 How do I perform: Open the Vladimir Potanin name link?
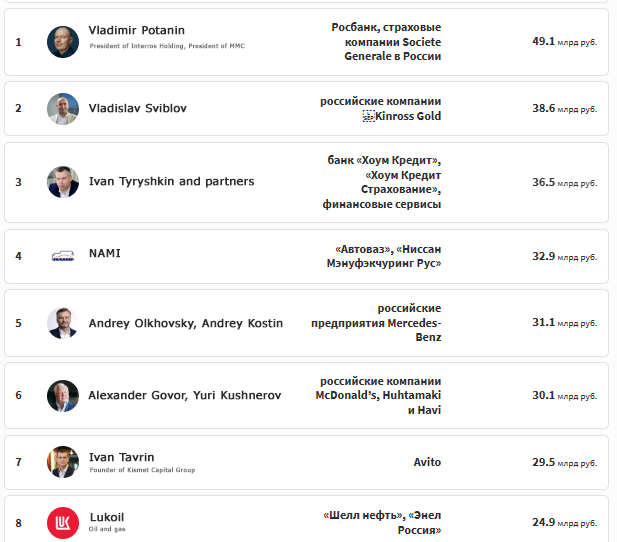[x=137, y=30]
